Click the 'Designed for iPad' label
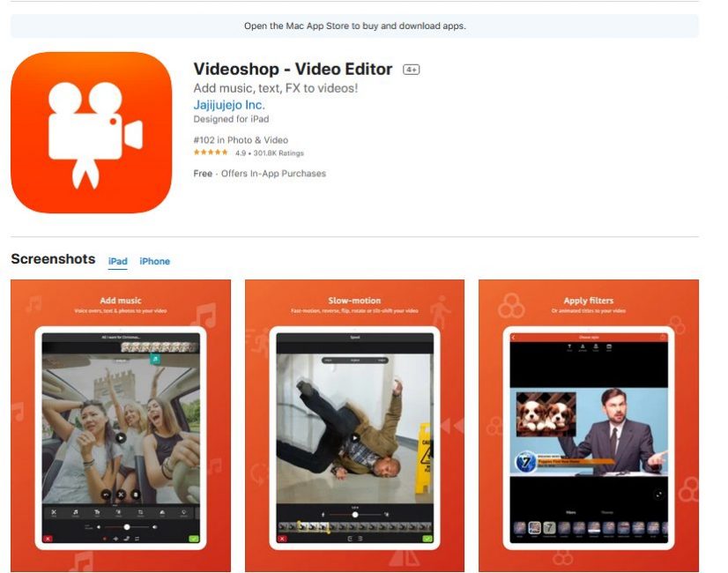The image size is (728, 573). click(x=231, y=119)
